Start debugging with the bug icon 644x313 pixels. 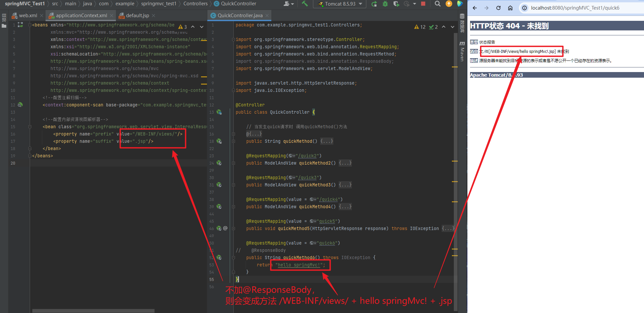click(385, 4)
